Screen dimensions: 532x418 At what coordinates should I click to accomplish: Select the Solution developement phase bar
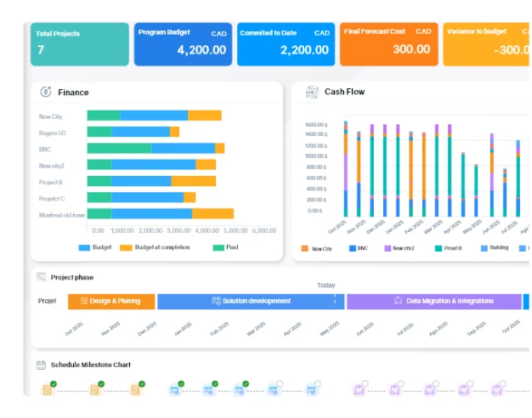point(250,301)
